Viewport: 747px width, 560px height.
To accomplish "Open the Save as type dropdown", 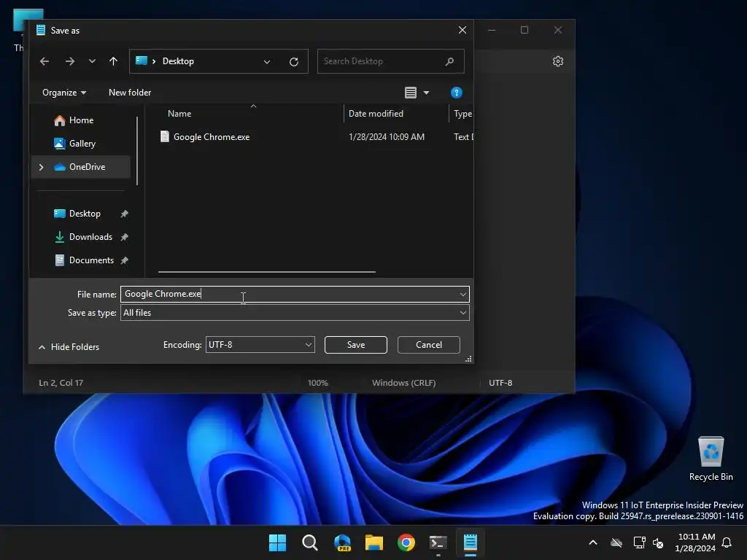I will [x=295, y=313].
